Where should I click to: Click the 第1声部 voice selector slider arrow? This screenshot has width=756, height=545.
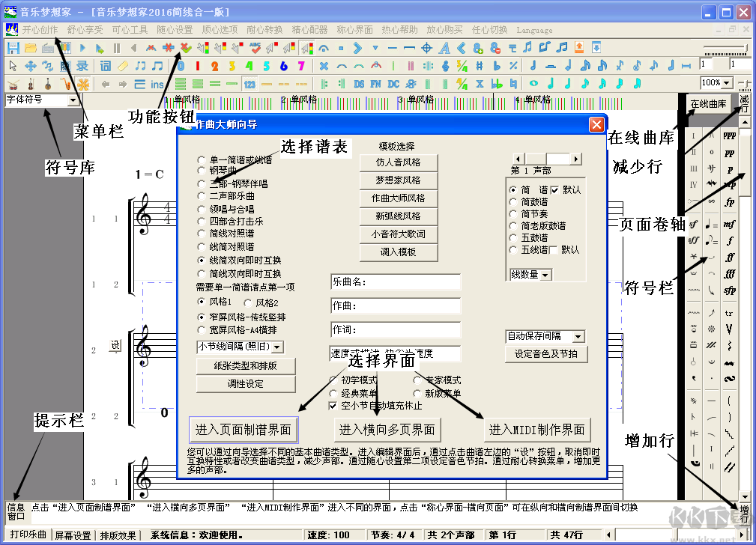(575, 159)
